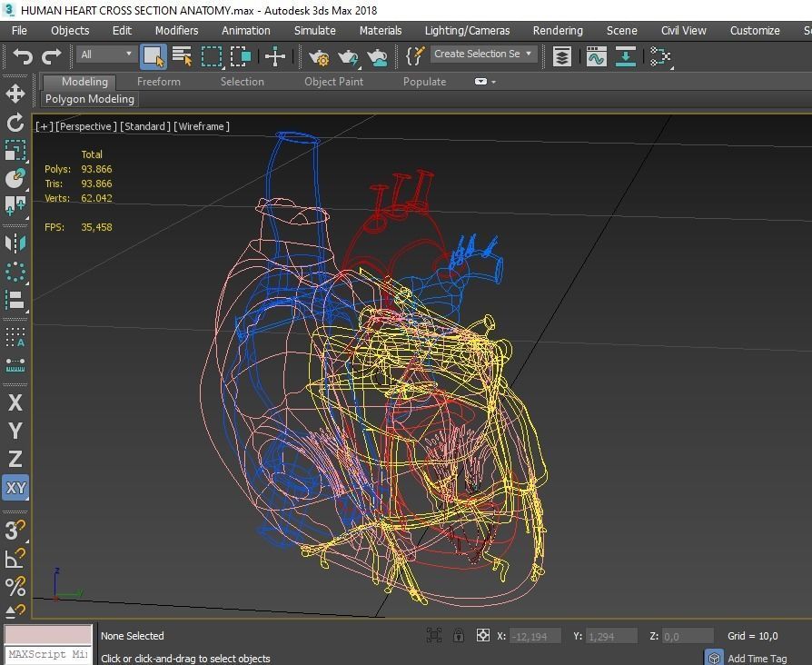This screenshot has width=812, height=665.
Task: Click the pink object color swatch
Action: [x=48, y=634]
